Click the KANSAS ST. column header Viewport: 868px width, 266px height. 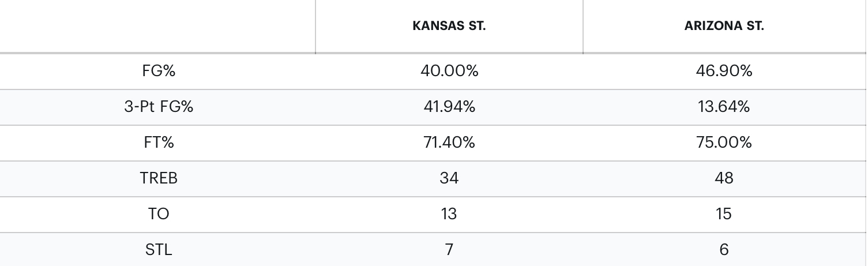coord(449,26)
